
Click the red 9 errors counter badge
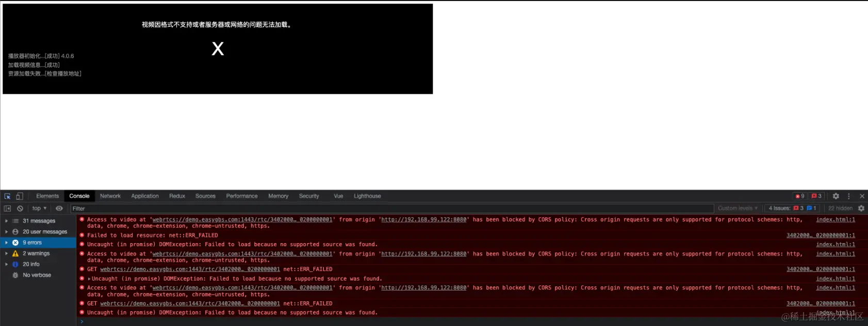(800, 196)
